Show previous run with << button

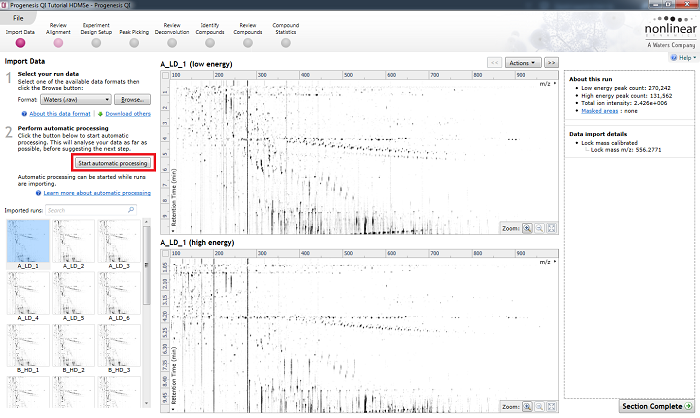(x=495, y=63)
